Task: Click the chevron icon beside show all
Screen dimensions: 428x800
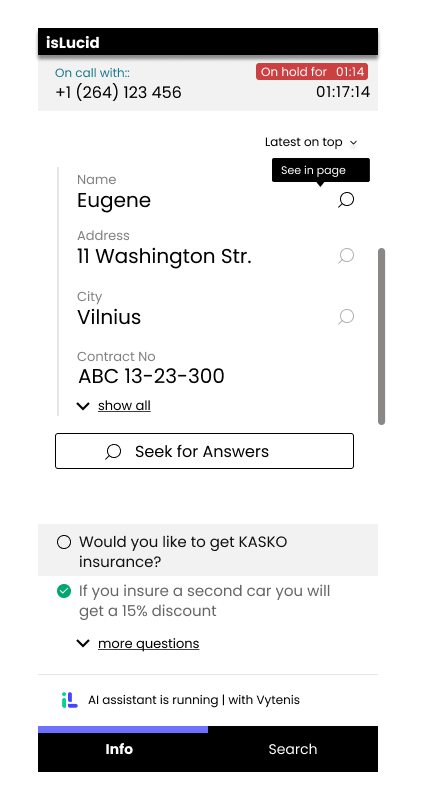Action: coord(83,406)
